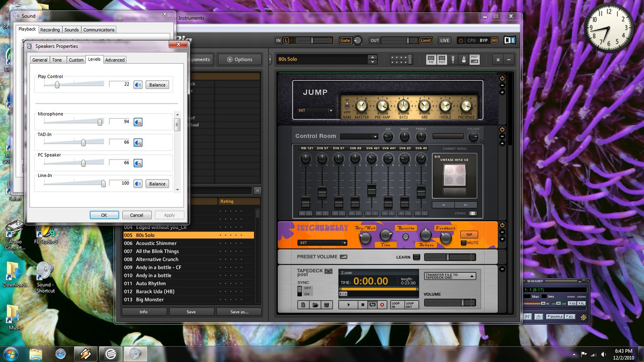Open Balance for Play Control

click(x=157, y=84)
